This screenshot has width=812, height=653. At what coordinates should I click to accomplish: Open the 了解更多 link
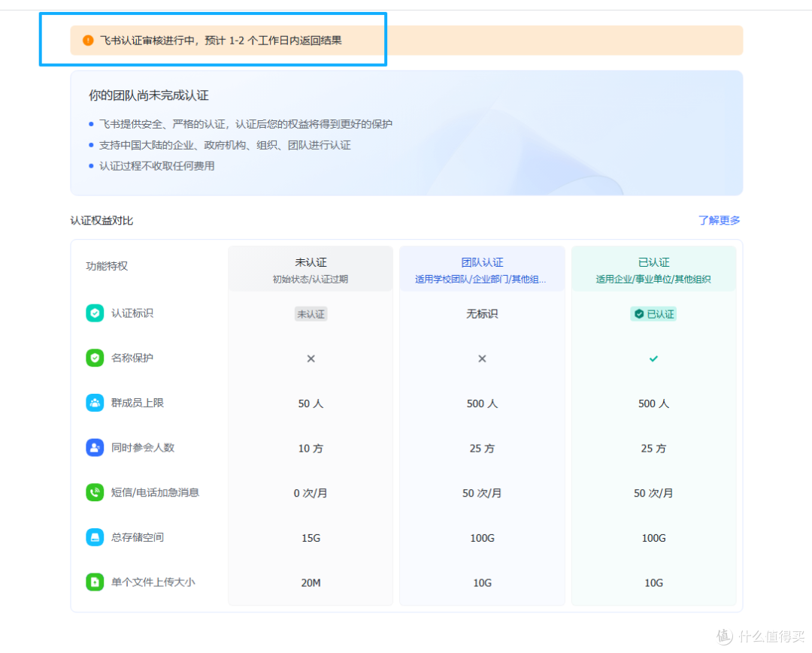tap(720, 220)
